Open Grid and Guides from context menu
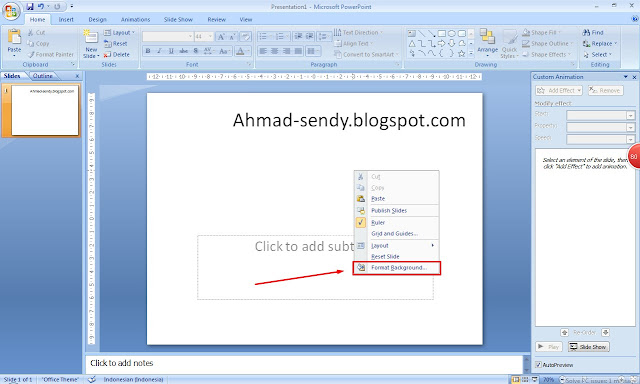The width and height of the screenshot is (640, 384). click(x=396, y=233)
